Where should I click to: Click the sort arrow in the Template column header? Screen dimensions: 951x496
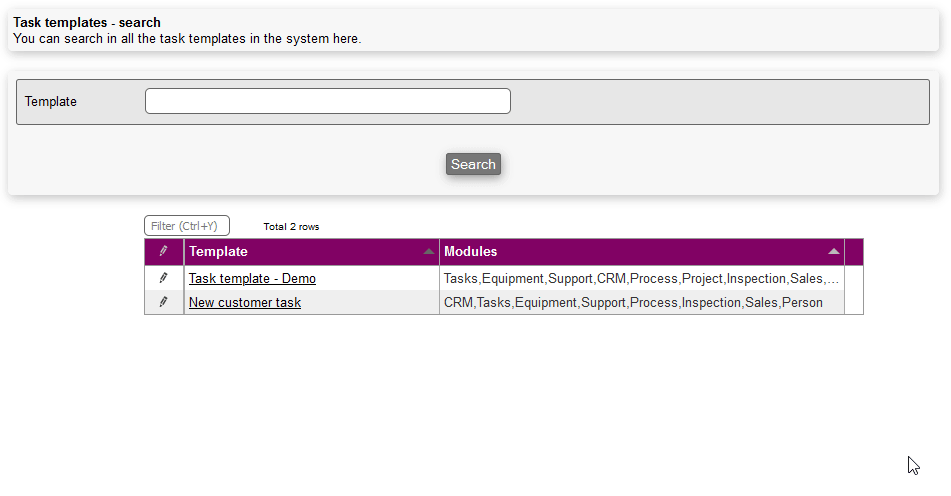point(429,251)
